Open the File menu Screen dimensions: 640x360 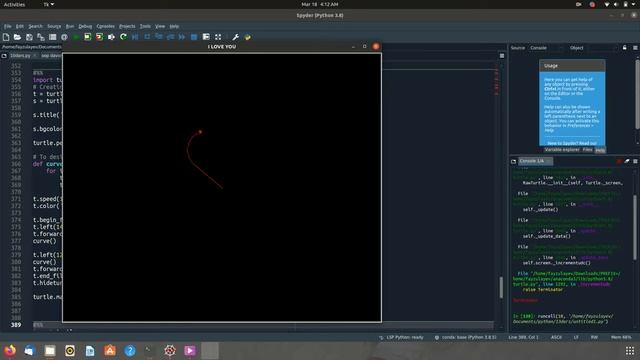(x=8, y=26)
